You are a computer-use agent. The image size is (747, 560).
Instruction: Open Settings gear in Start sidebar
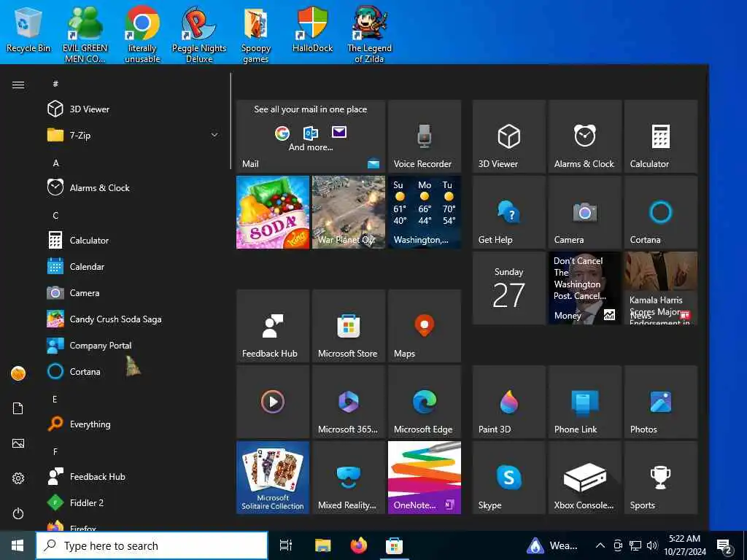click(18, 478)
